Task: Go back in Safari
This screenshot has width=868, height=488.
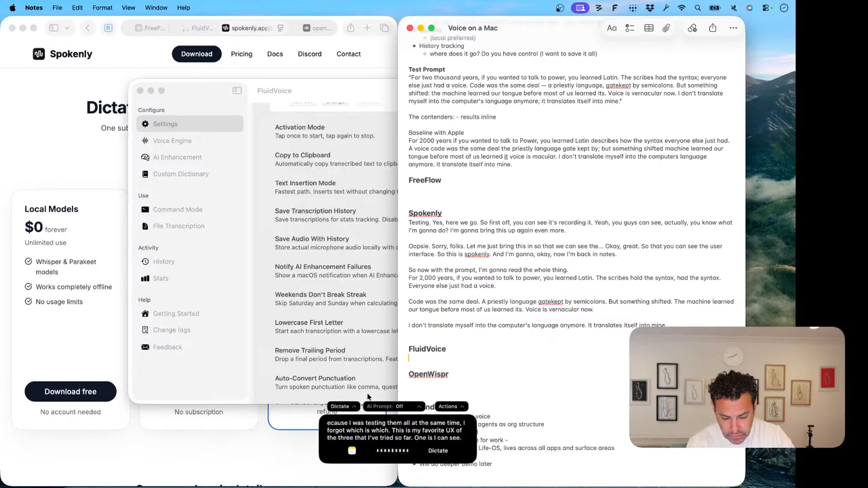Action: [87, 28]
